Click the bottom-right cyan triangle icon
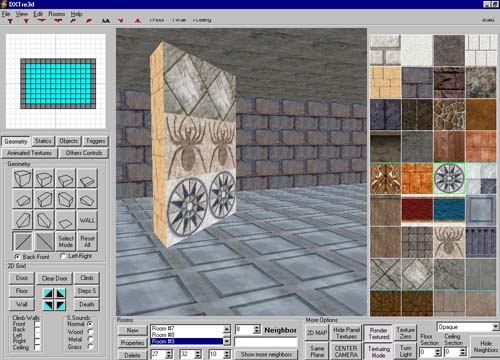This screenshot has width=500, height=360. click(61, 305)
